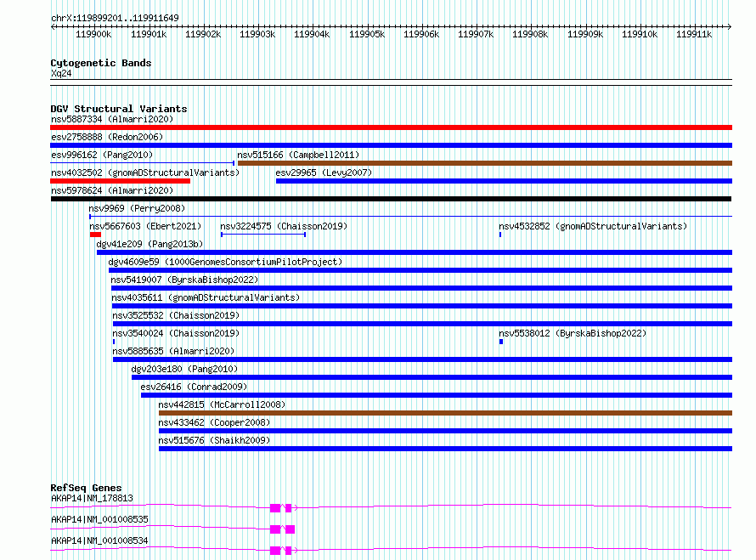Open the dgv41e209 (Pang2013b) label
Screen dimensions: 756x560
click(x=150, y=244)
